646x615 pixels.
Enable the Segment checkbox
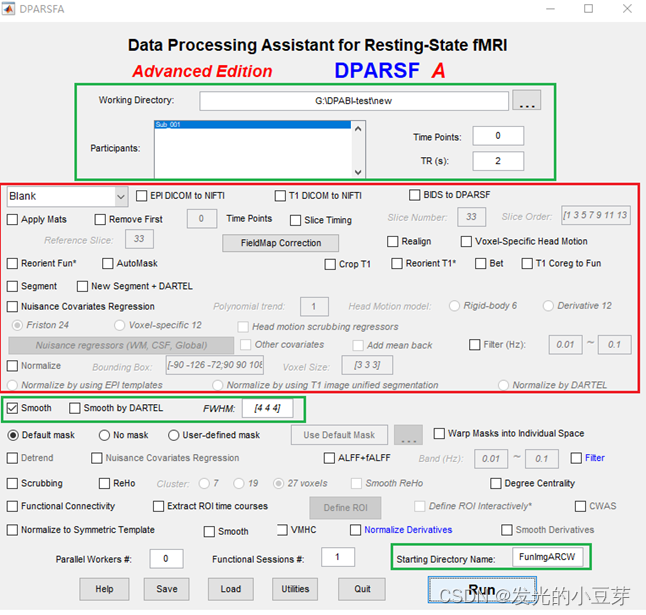point(12,286)
